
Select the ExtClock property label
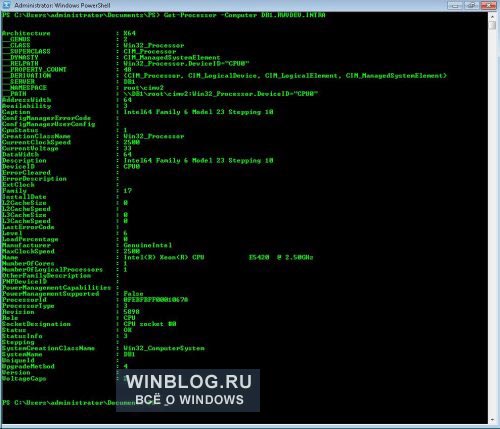pos(18,185)
